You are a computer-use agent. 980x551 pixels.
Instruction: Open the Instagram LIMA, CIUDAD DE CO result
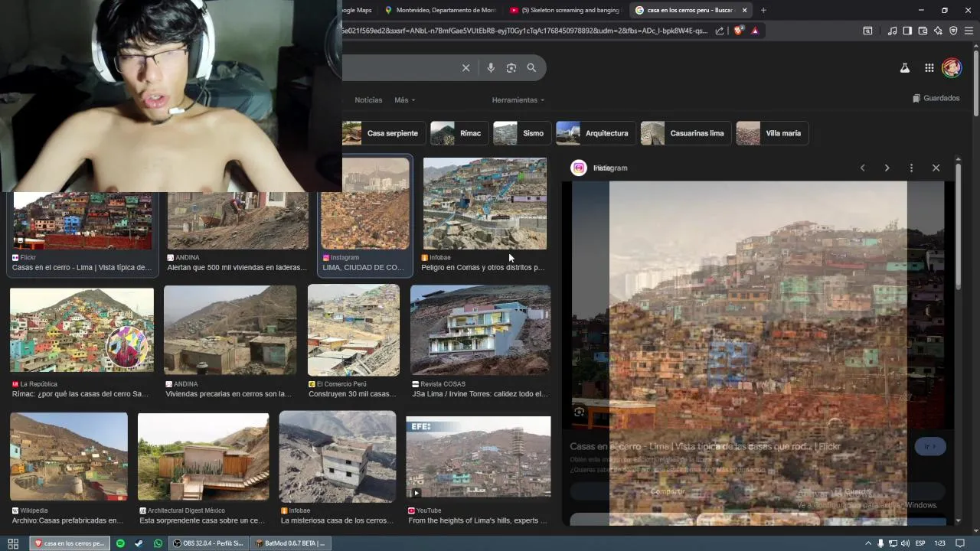coord(365,204)
